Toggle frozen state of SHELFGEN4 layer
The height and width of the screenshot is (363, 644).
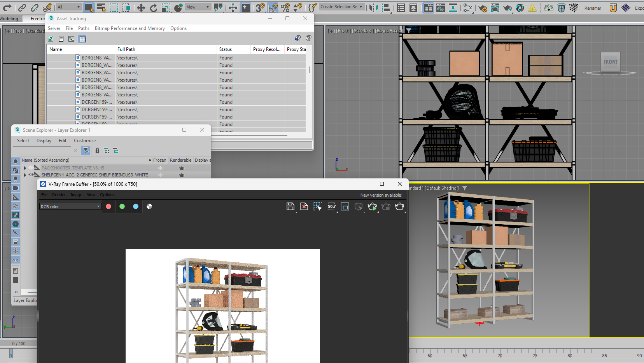pyautogui.click(x=160, y=175)
